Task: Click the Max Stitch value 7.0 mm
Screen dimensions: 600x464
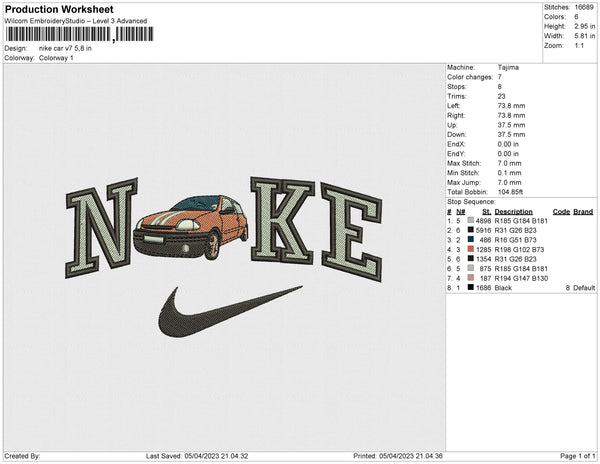Action: 510,163
